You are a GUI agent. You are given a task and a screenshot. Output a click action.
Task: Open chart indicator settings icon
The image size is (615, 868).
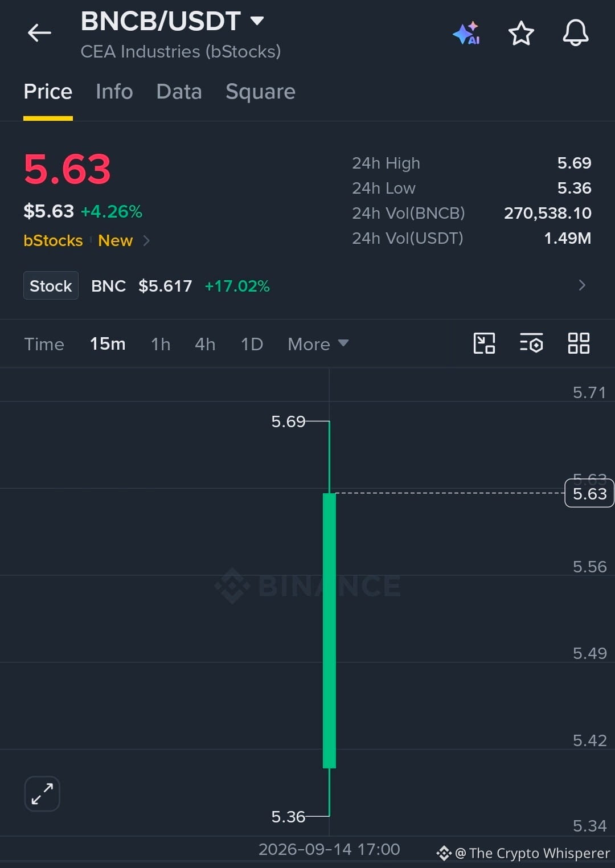(531, 343)
